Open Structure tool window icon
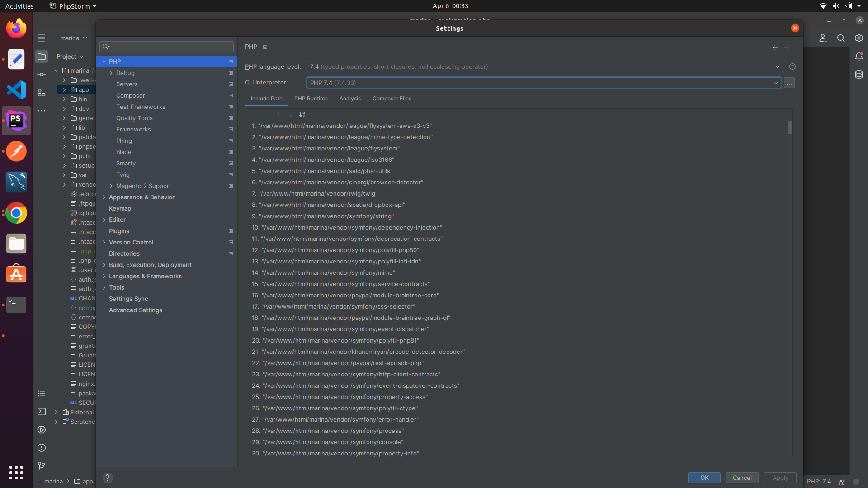Screen dimensions: 868x488 (42, 93)
